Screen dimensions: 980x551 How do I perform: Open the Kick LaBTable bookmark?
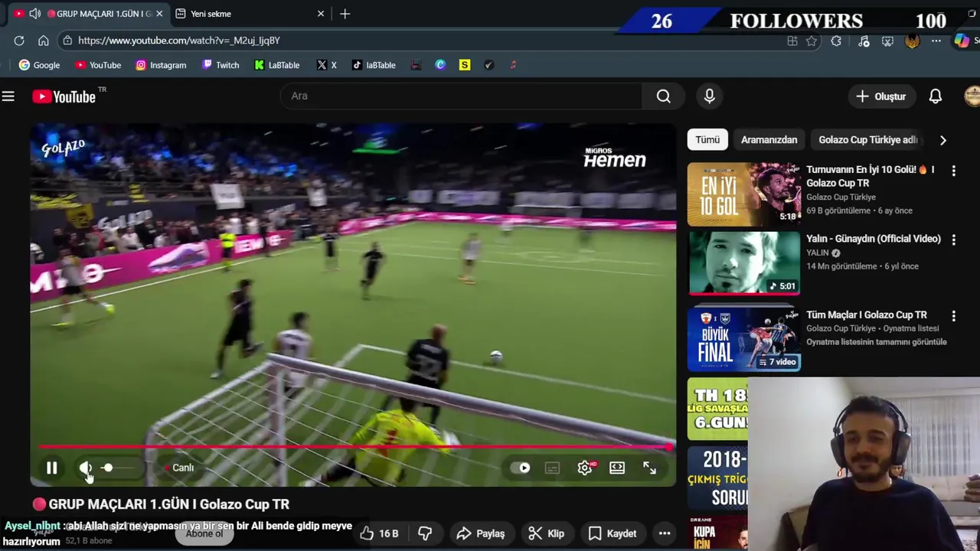click(277, 65)
